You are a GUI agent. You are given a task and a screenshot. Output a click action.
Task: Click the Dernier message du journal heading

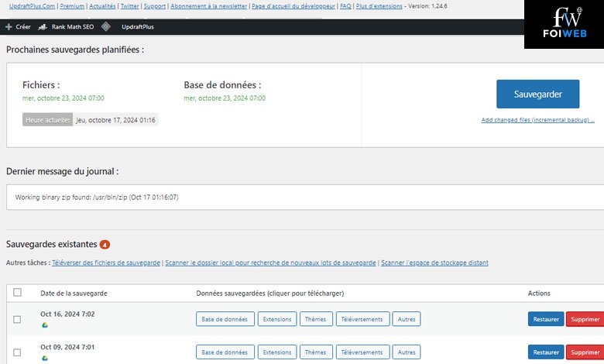pyautogui.click(x=63, y=171)
